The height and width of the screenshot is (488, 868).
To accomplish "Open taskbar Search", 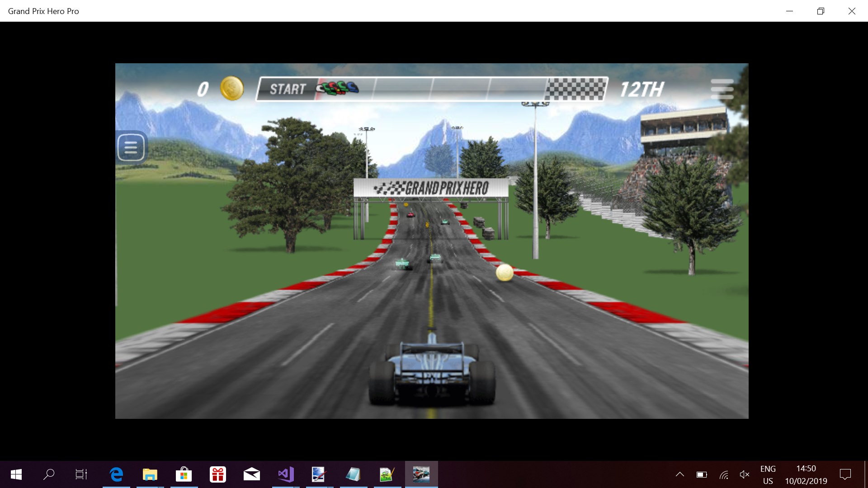I will tap(49, 474).
